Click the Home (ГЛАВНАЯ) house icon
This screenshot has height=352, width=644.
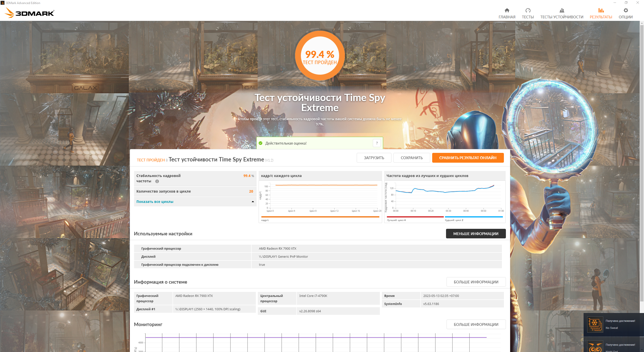pyautogui.click(x=507, y=10)
